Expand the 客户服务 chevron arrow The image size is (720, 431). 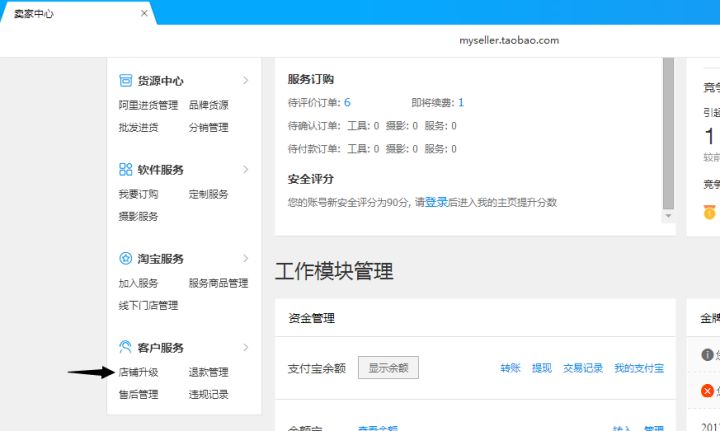click(246, 347)
